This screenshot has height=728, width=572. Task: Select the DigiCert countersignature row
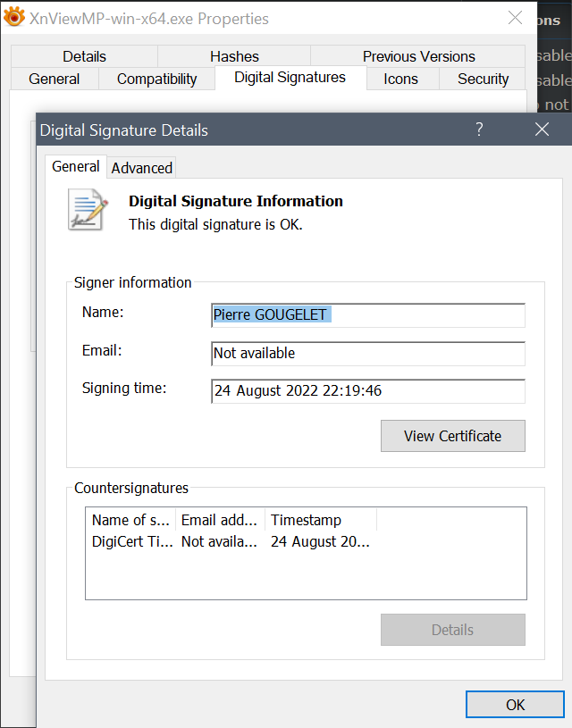pyautogui.click(x=231, y=541)
